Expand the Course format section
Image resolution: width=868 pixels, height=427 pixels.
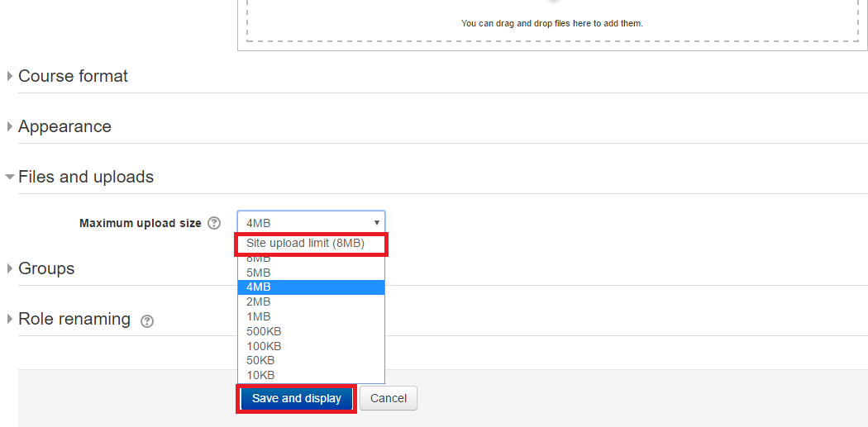pos(73,76)
